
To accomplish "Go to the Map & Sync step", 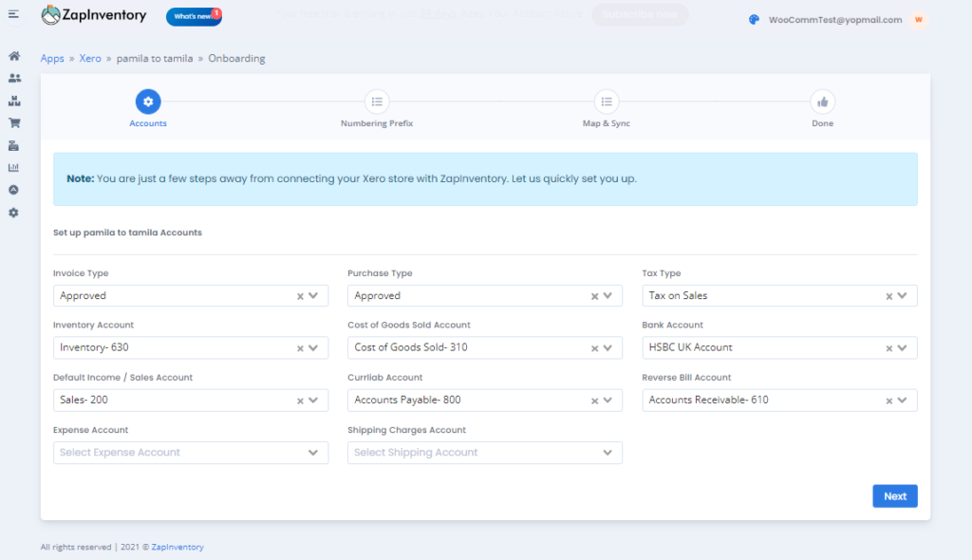I will pyautogui.click(x=606, y=102).
